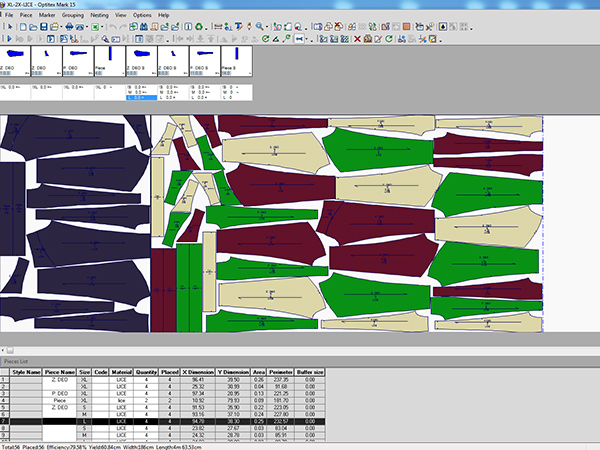Open dropdown arrow next to the Excel icon
Viewport: 600px width, 450px height.
tap(102, 27)
